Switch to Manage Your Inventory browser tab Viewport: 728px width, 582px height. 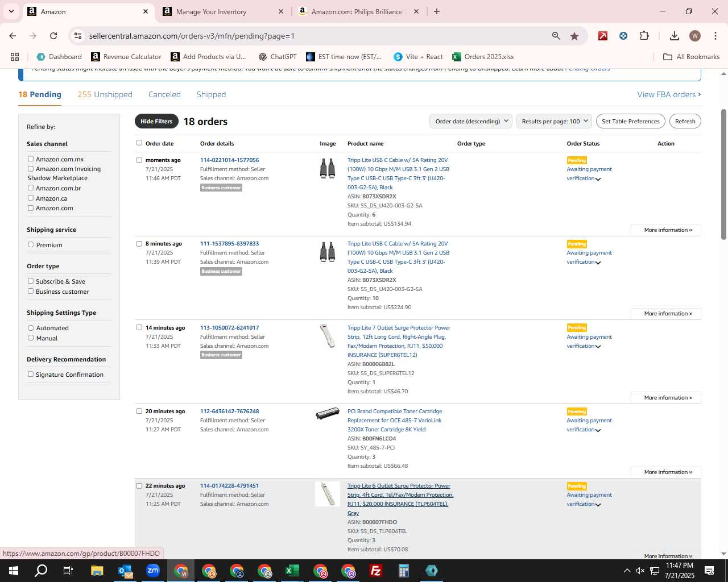[224, 11]
